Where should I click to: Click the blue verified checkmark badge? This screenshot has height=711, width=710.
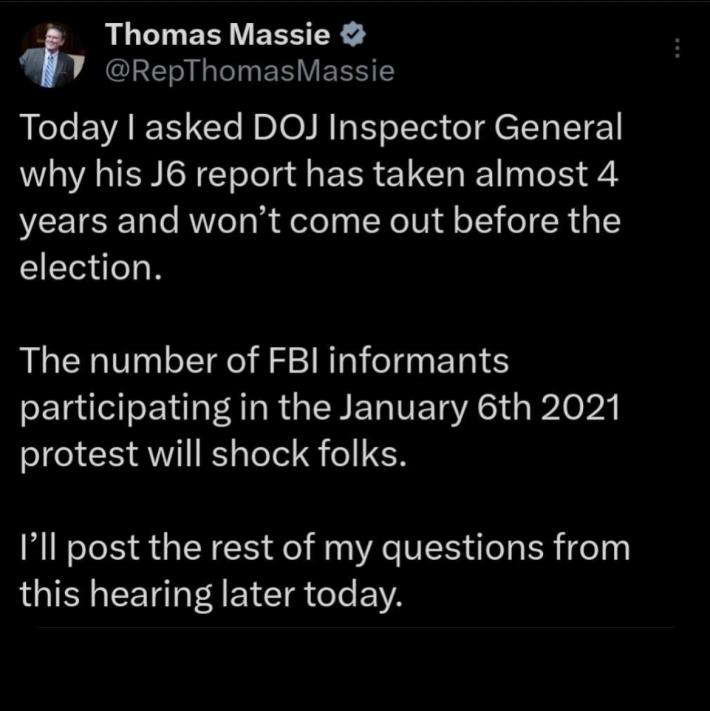click(x=353, y=35)
